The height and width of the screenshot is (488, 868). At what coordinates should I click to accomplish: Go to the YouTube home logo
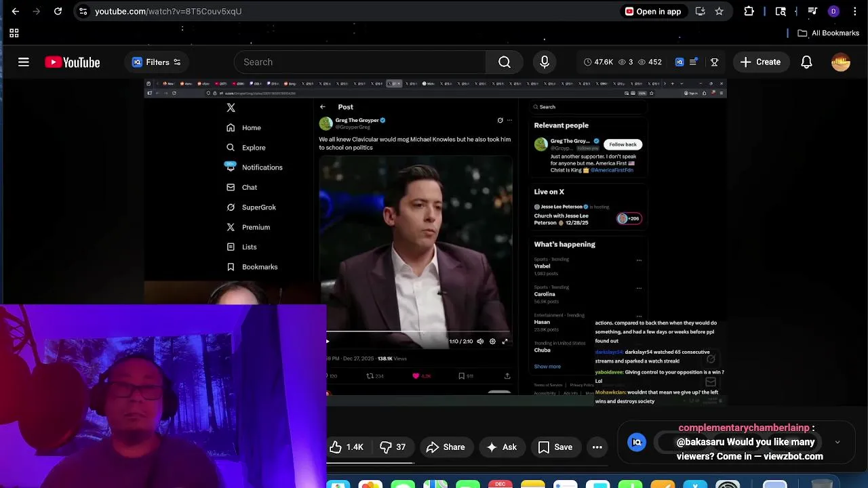[73, 62]
